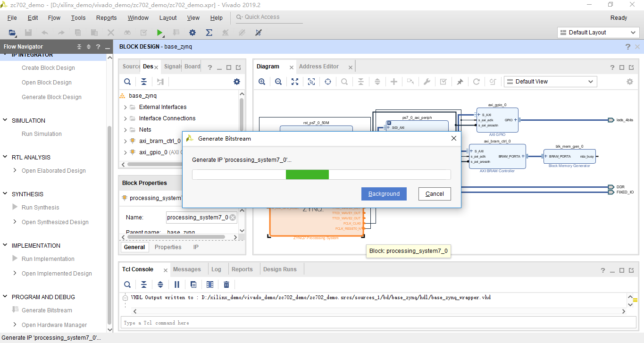Collapse the SYNTHESIS section

tap(6, 194)
